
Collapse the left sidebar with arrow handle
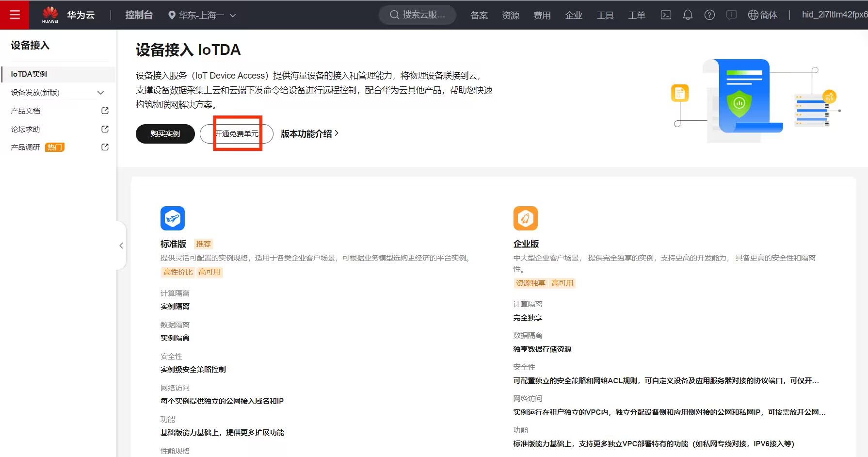click(x=121, y=245)
